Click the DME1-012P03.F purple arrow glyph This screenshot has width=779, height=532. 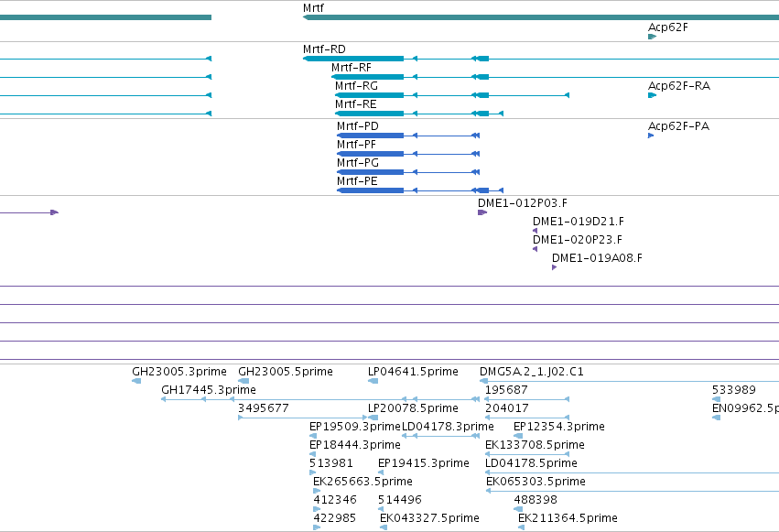click(x=482, y=212)
